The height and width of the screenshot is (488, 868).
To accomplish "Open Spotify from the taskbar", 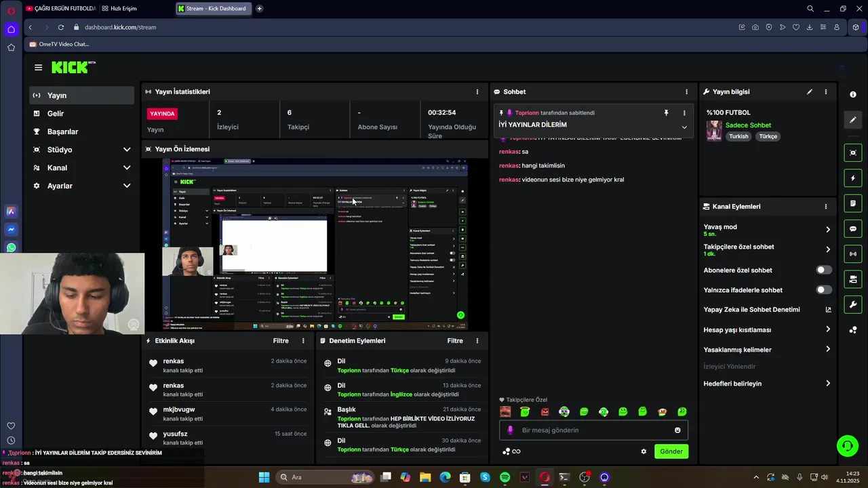I will (505, 477).
